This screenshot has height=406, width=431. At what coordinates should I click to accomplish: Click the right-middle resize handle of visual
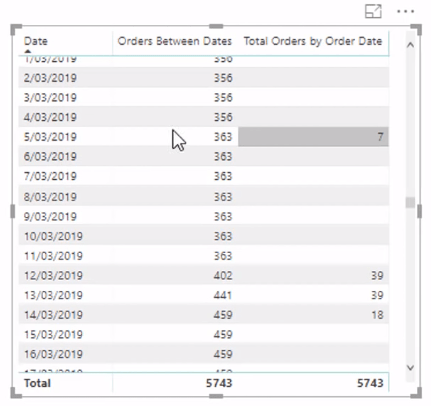[419, 211]
